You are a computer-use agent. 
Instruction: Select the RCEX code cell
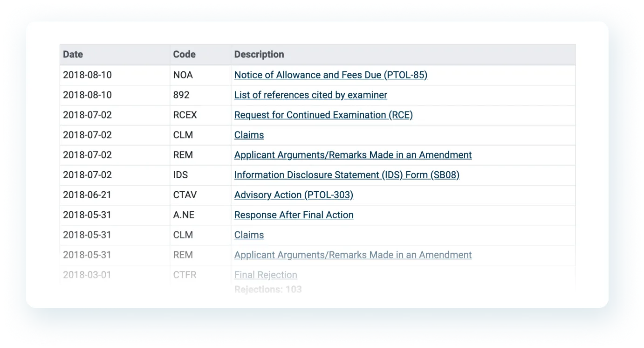point(185,115)
